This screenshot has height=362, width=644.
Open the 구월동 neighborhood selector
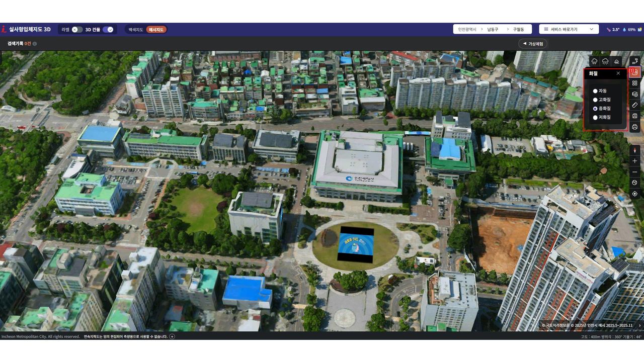click(518, 30)
